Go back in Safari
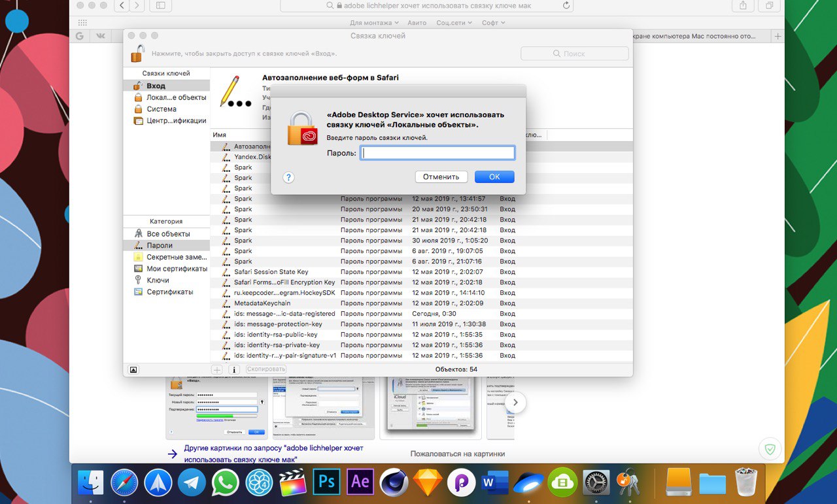 coord(122,5)
